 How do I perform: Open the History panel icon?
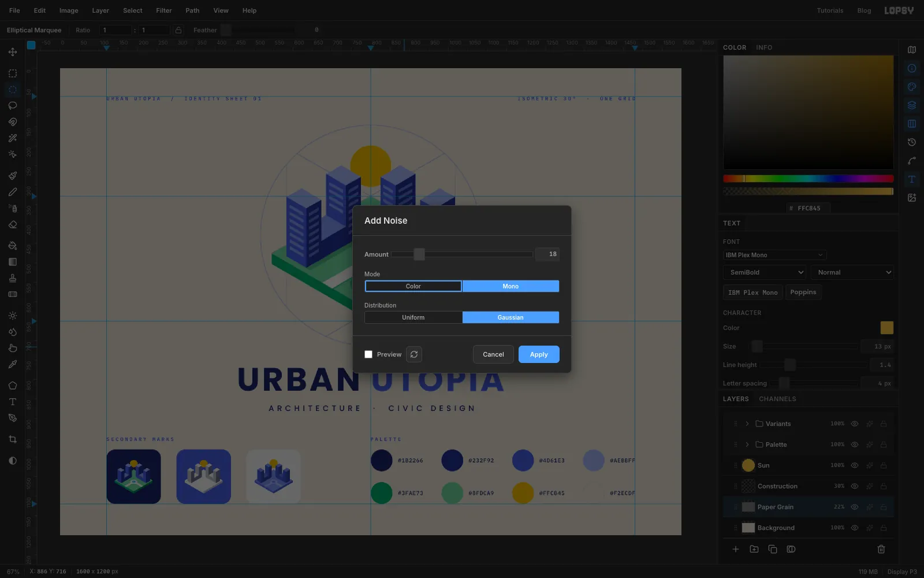(x=912, y=142)
